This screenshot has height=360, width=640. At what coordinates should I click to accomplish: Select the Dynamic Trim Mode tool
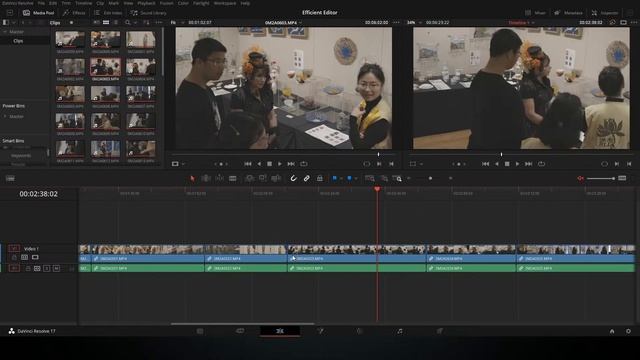click(x=219, y=178)
